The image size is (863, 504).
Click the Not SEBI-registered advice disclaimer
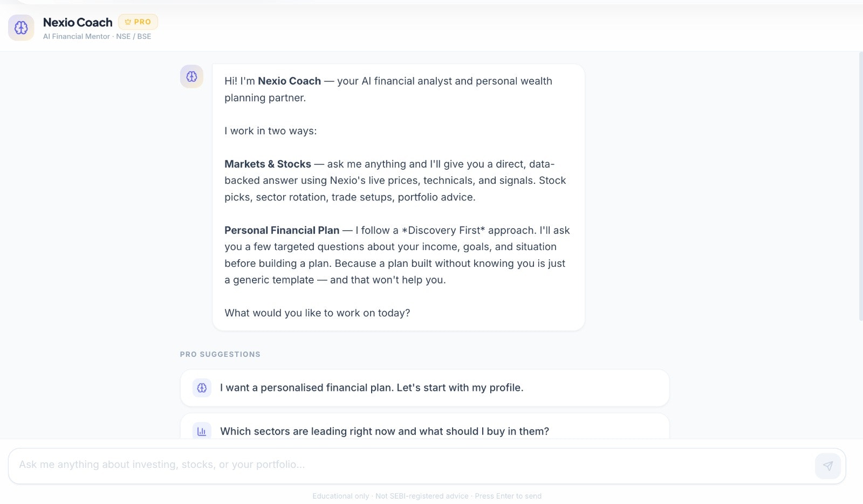[x=421, y=496]
